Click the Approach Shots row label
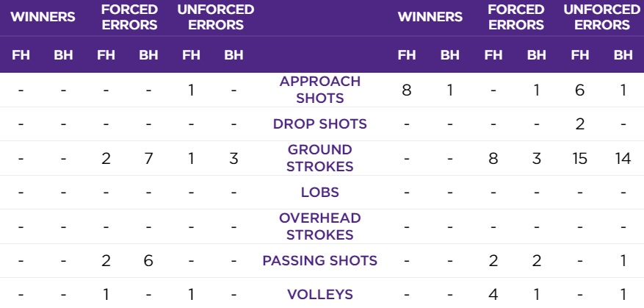The height and width of the screenshot is (308, 644). click(319, 90)
